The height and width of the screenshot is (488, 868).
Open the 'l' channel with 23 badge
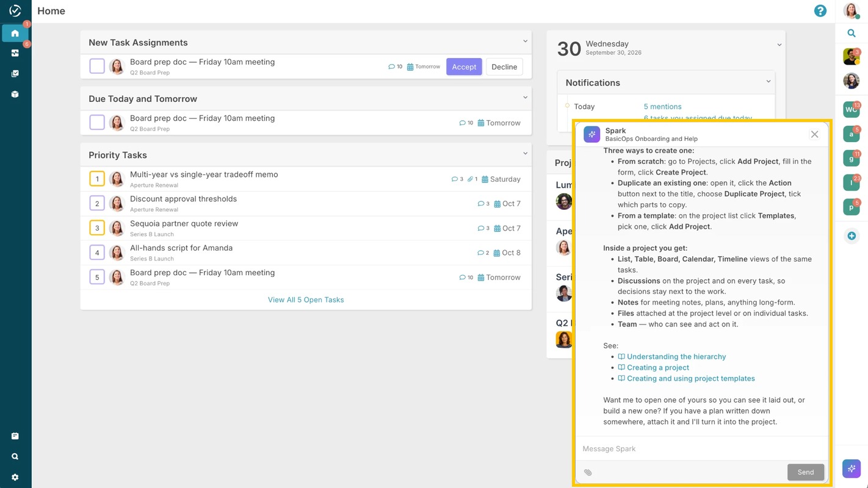852,182
